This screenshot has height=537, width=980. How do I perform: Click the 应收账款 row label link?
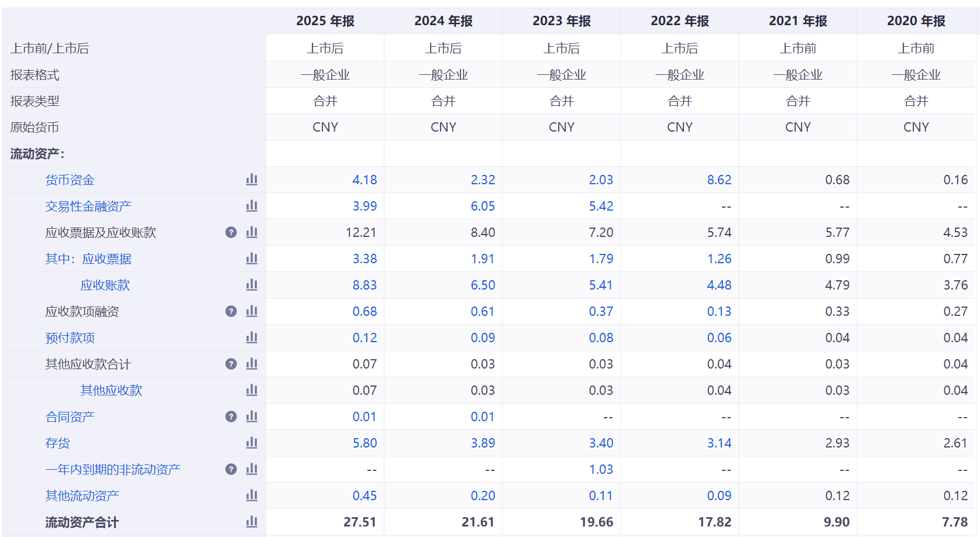105,285
